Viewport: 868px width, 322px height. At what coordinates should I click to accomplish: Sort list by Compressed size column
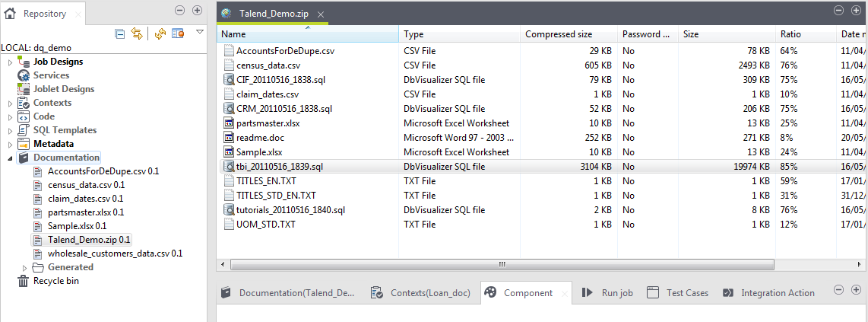click(x=559, y=34)
